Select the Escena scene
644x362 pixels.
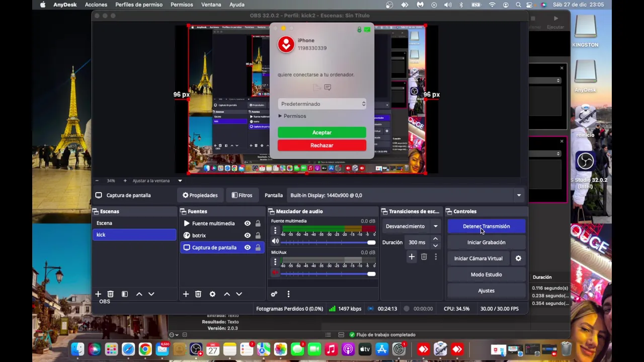[x=134, y=223]
